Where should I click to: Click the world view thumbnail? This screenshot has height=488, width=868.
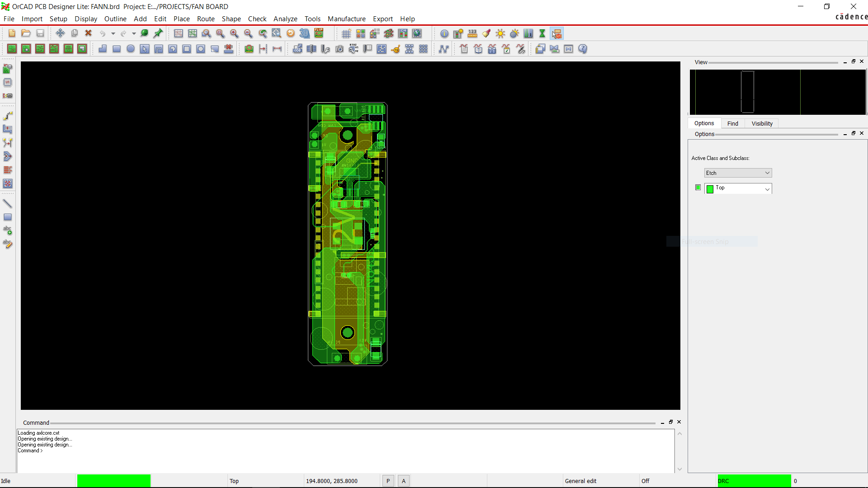coord(778,92)
